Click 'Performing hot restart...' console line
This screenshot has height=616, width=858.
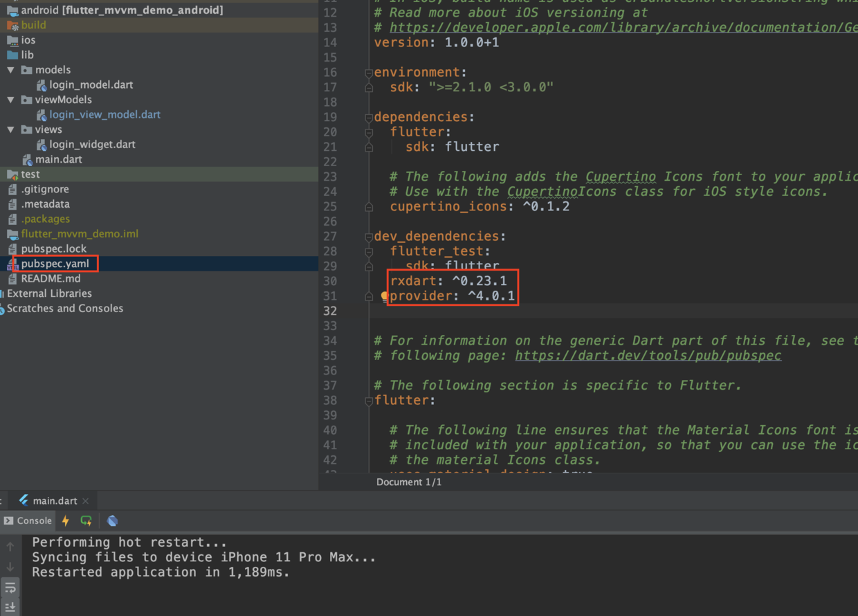tap(129, 543)
